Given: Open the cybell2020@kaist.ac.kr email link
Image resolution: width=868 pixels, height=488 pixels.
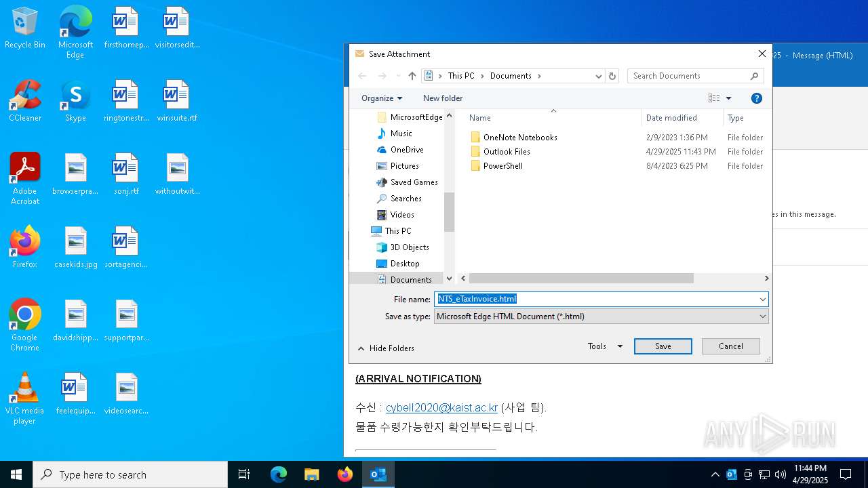Looking at the screenshot, I should 441,408.
